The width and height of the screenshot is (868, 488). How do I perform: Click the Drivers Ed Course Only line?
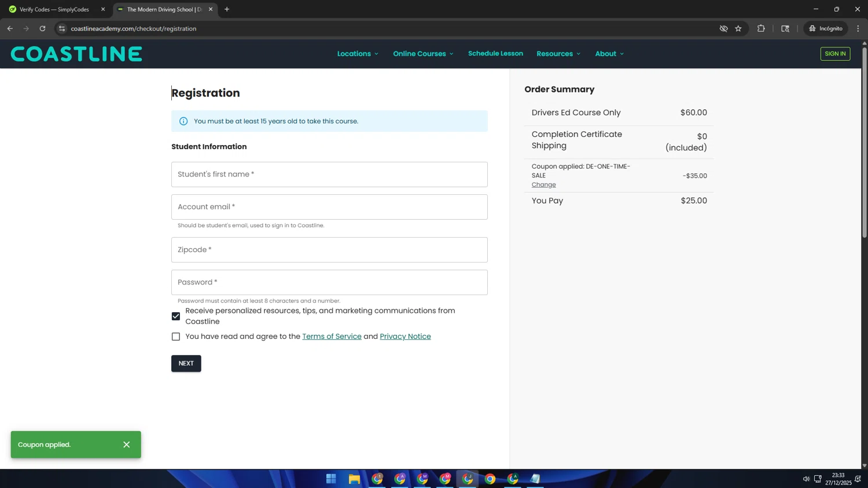[619, 113]
